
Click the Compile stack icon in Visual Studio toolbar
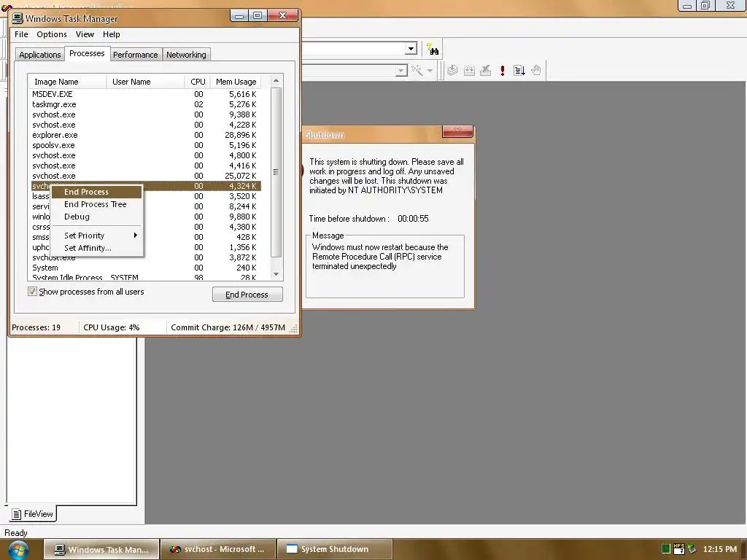click(x=452, y=71)
